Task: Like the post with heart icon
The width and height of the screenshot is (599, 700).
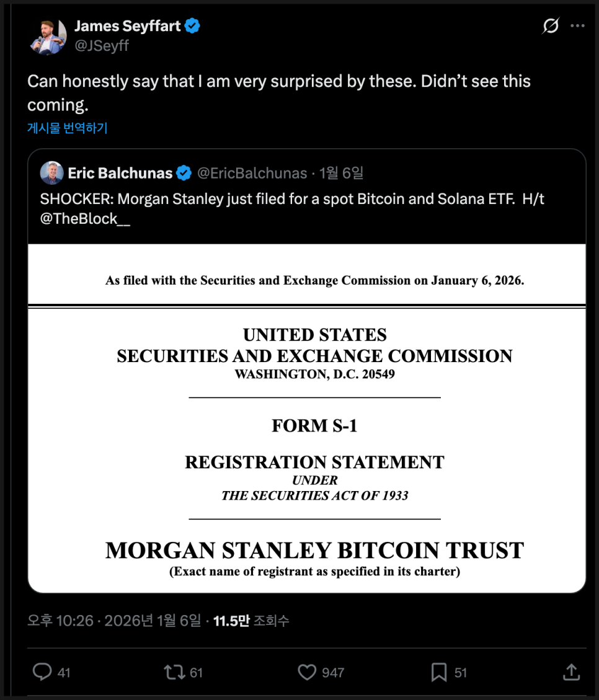Action: (x=306, y=671)
